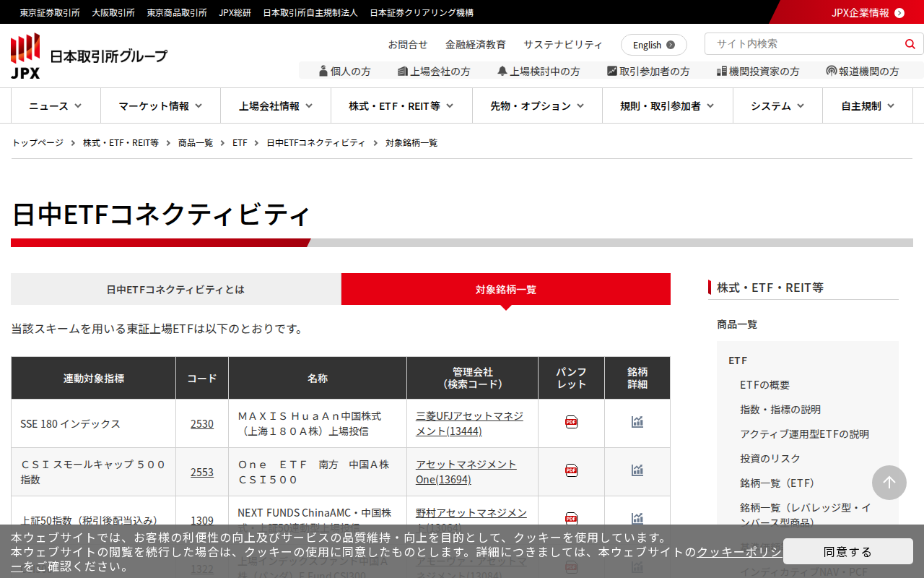Image resolution: width=924 pixels, height=578 pixels.
Task: Open the アセットマネジメントOne(13694) link
Action: [466, 472]
